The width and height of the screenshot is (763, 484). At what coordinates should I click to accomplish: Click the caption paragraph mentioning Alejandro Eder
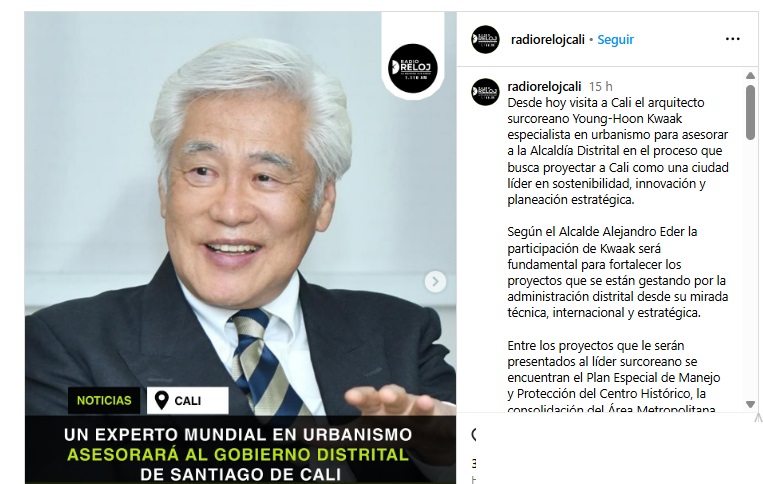coord(617,272)
